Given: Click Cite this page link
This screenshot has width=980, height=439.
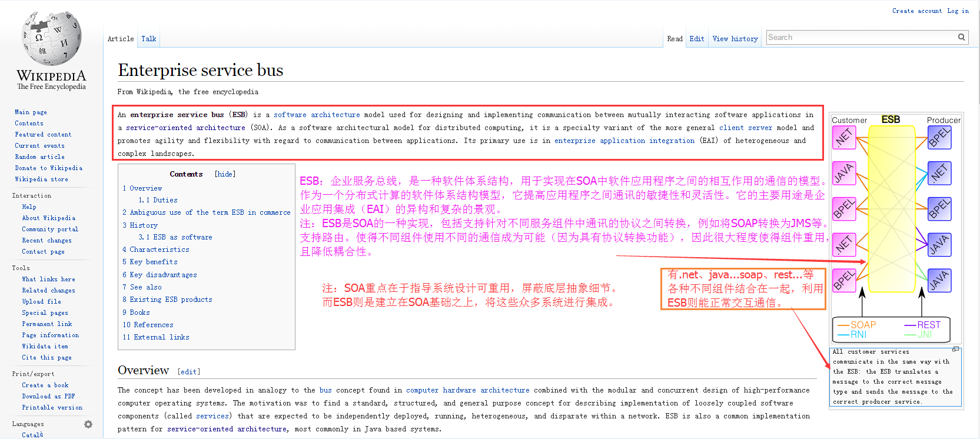Looking at the screenshot, I should pyautogui.click(x=46, y=358).
